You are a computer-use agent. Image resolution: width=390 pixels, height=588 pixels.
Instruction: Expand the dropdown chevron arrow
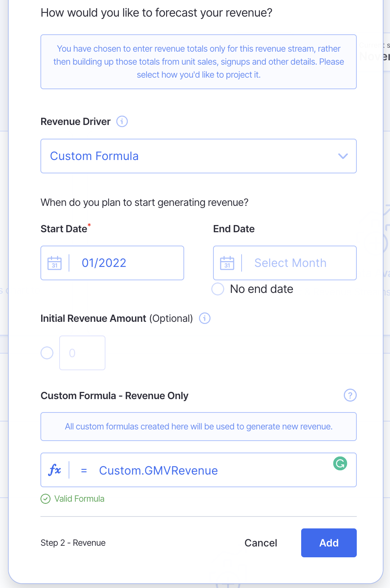[343, 156]
